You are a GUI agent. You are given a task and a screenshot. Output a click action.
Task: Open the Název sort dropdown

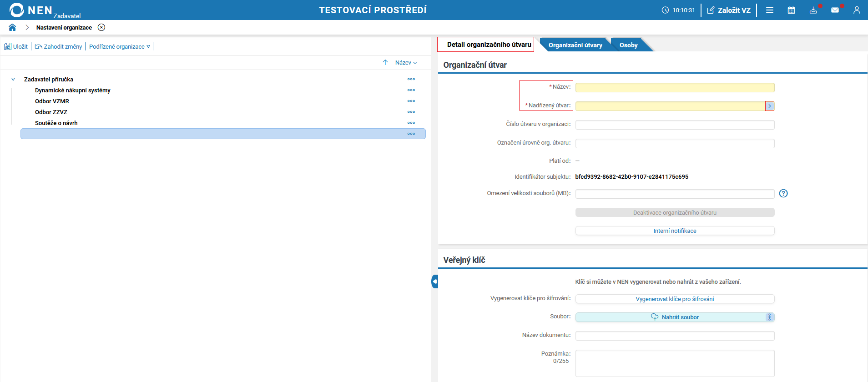(x=406, y=63)
